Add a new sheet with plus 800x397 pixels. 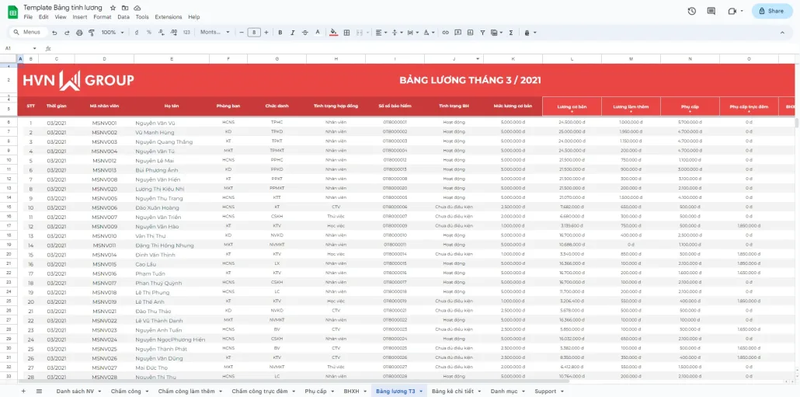click(23, 391)
